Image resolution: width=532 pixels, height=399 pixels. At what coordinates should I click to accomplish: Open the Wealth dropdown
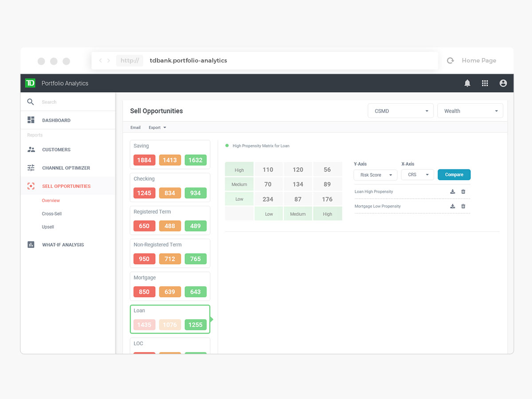pos(470,111)
